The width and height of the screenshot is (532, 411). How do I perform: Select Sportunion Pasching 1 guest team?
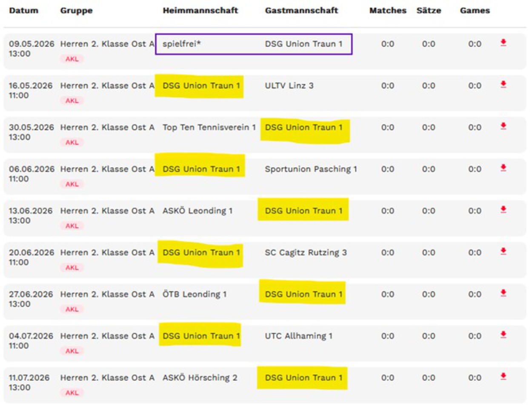[311, 169]
